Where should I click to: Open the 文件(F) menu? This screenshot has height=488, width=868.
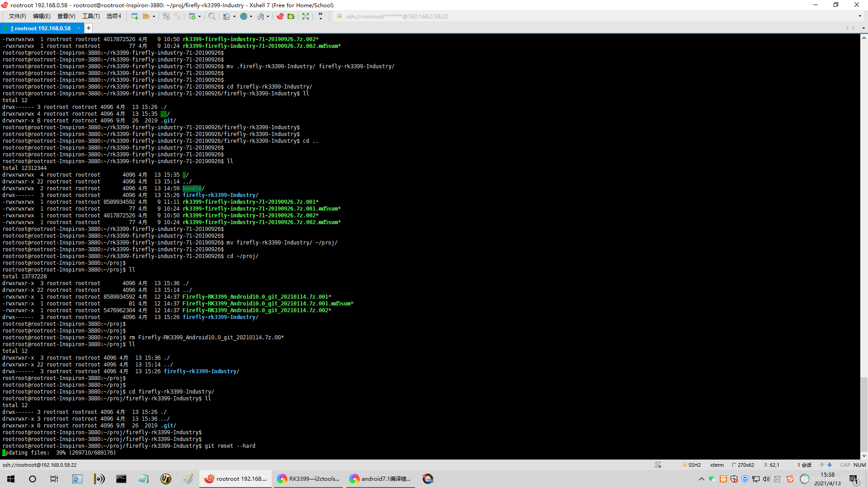17,16
